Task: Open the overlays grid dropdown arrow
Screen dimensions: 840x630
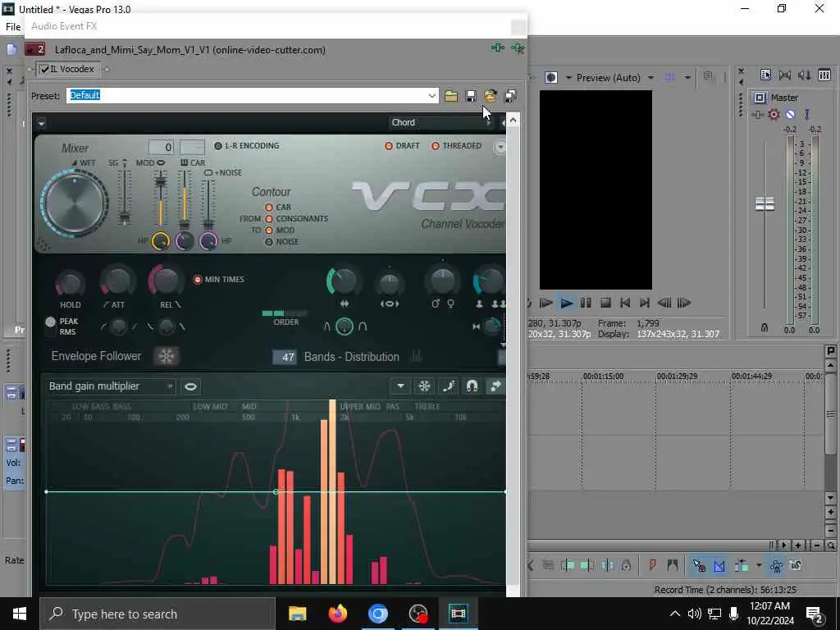Action: (687, 78)
